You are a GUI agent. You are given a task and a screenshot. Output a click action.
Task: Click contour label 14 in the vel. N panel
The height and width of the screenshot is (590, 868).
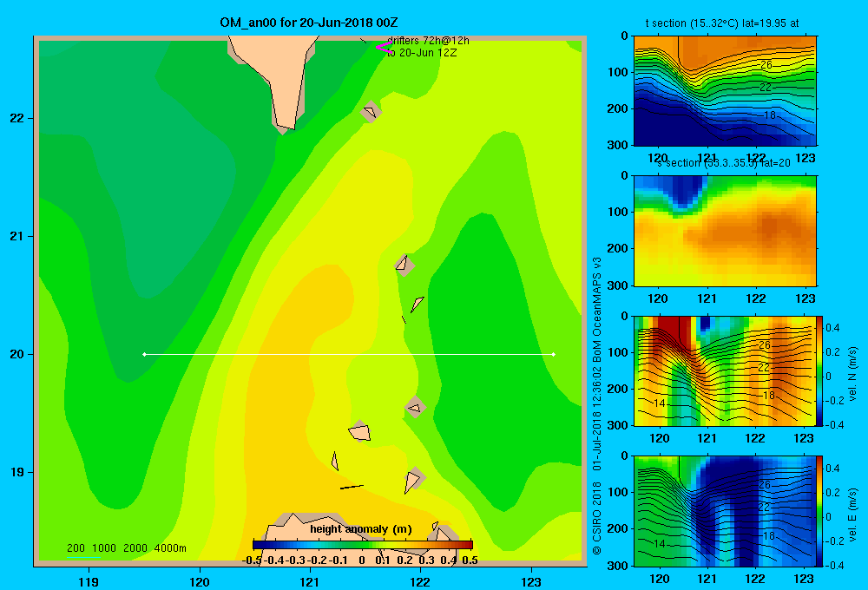click(x=659, y=403)
